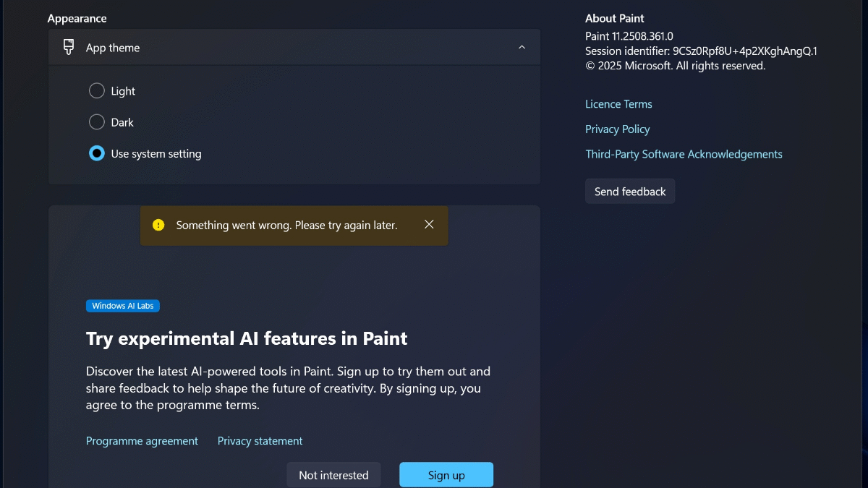This screenshot has width=868, height=488.
Task: Click the "Try experimental AI features in Paint" heading
Action: coord(247,338)
